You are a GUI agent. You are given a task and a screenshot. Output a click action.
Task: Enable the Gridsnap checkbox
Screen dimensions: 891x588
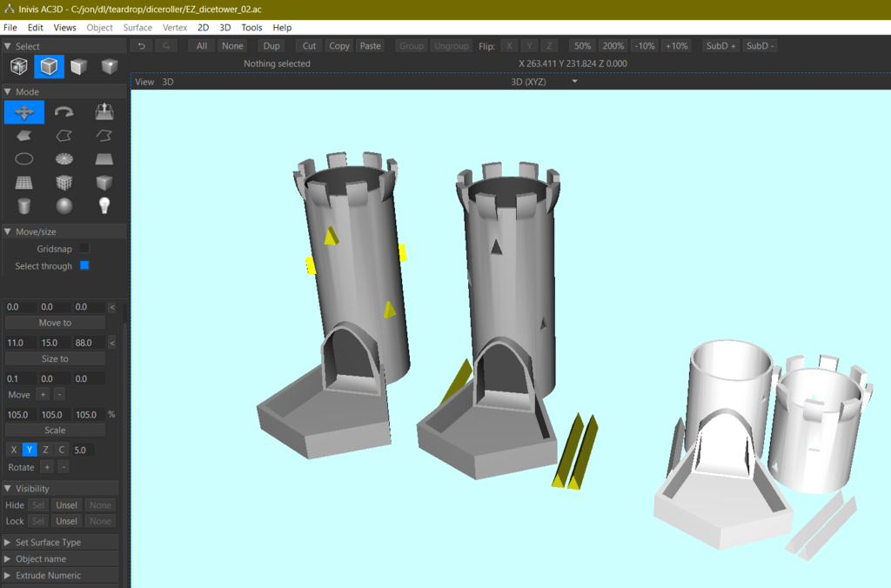click(84, 249)
